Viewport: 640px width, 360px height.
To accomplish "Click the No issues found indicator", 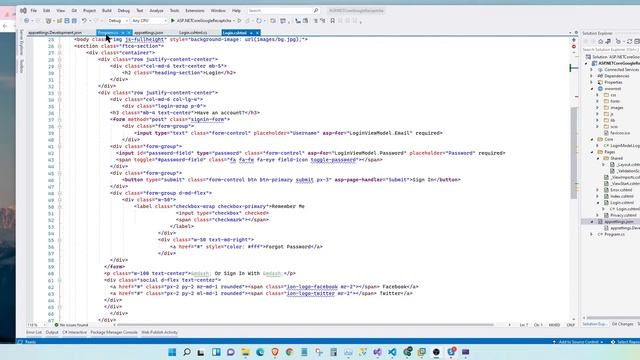I will 71,325.
